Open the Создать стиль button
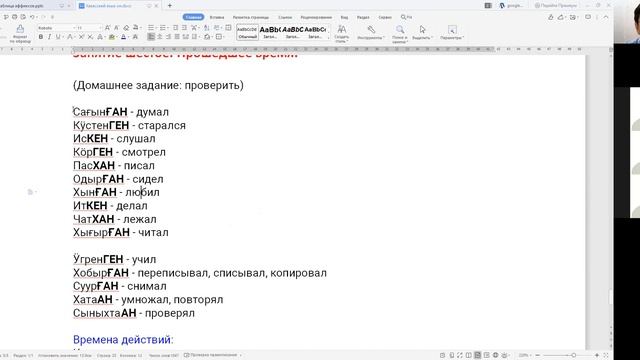Viewport: 640px width, 360px height. click(341, 33)
